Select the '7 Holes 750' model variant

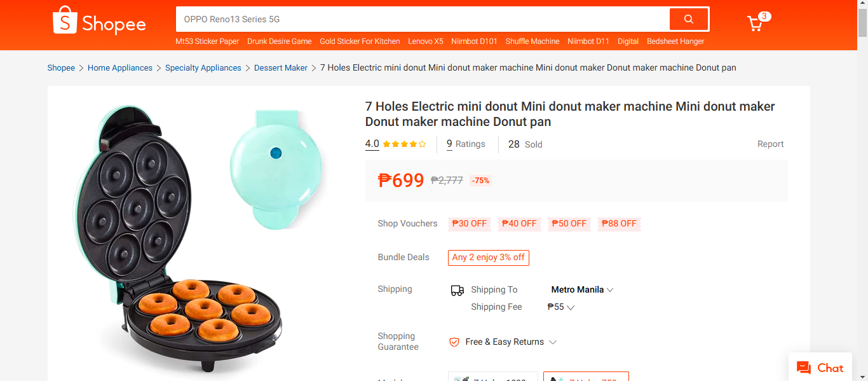point(586,378)
